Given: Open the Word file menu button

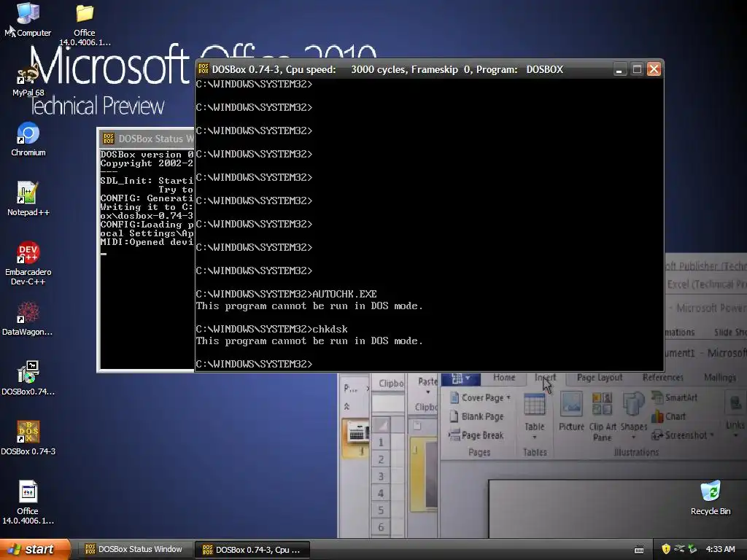Looking at the screenshot, I should [461, 378].
